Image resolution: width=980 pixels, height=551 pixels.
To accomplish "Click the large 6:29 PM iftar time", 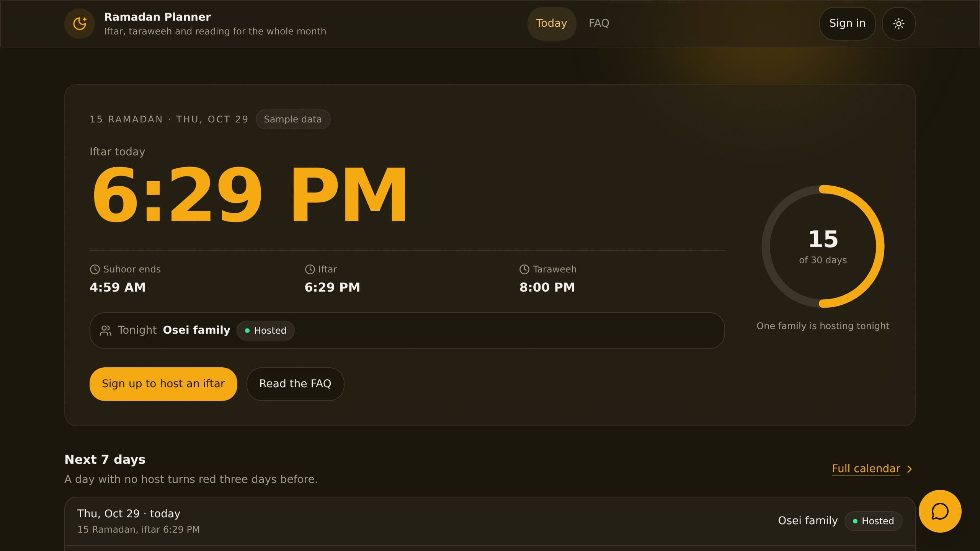I will point(250,194).
